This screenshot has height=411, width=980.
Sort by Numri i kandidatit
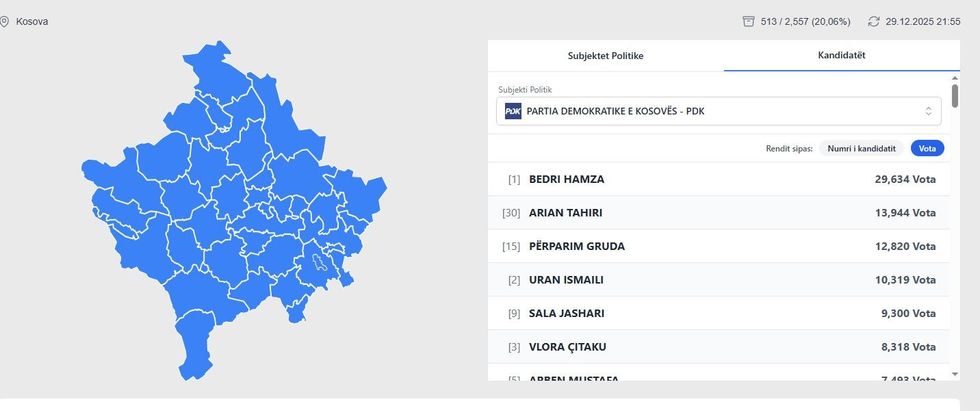(861, 148)
